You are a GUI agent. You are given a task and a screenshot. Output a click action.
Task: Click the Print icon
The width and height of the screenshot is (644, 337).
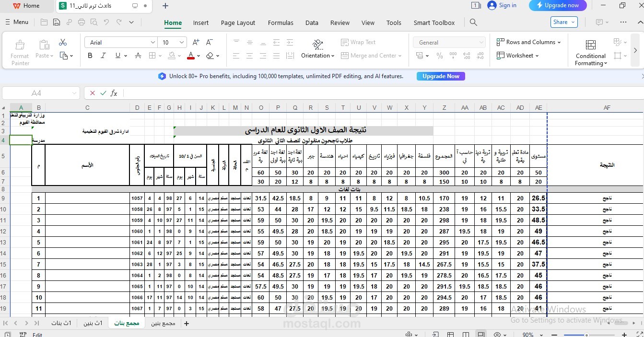82,23
